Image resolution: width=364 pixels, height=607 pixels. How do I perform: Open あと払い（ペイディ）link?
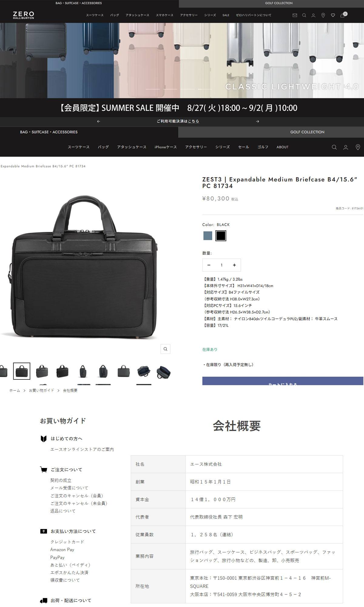71,565
